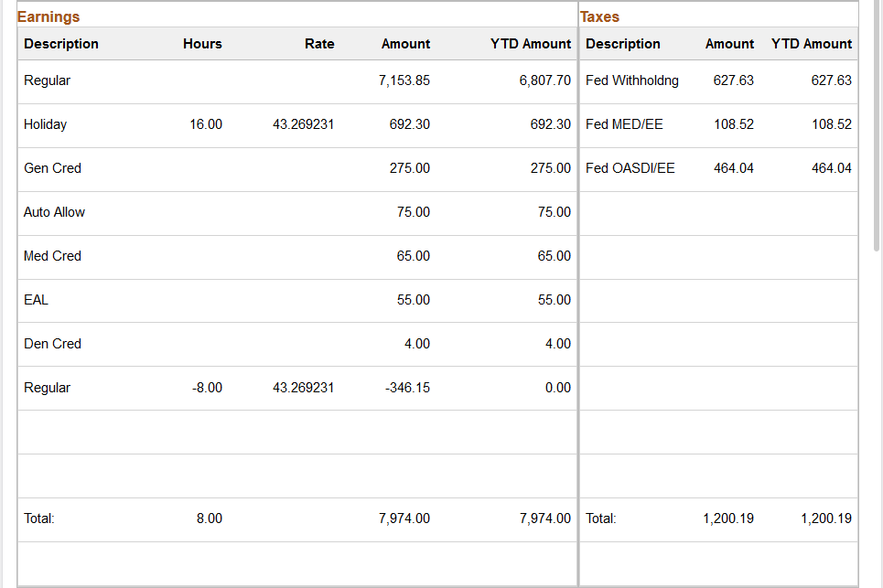
Task: Click the Earnings Description column header
Action: click(x=60, y=44)
